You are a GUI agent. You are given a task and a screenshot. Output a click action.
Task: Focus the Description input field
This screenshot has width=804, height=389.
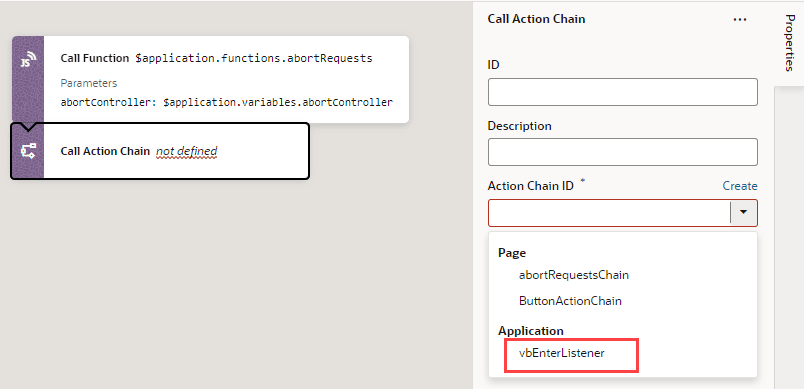(622, 152)
